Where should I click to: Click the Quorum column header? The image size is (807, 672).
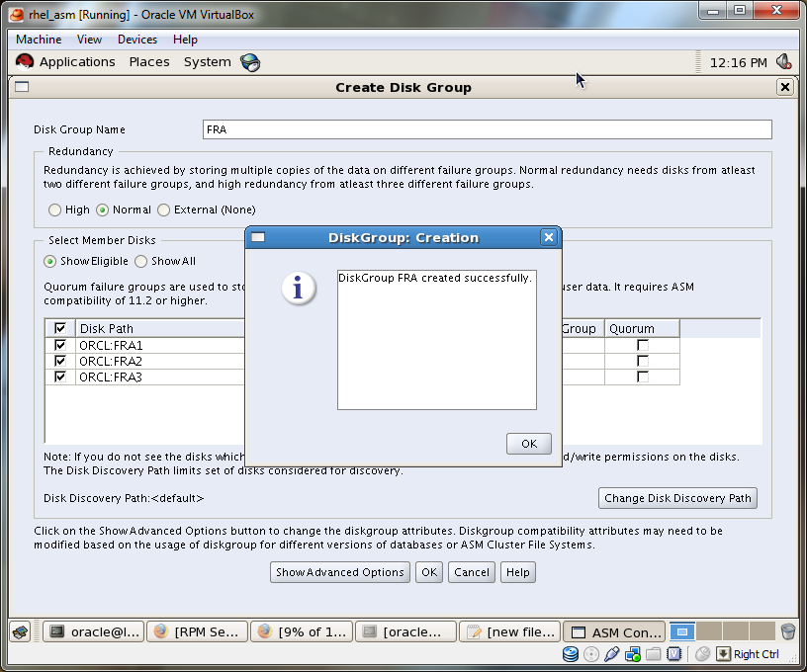click(x=642, y=328)
